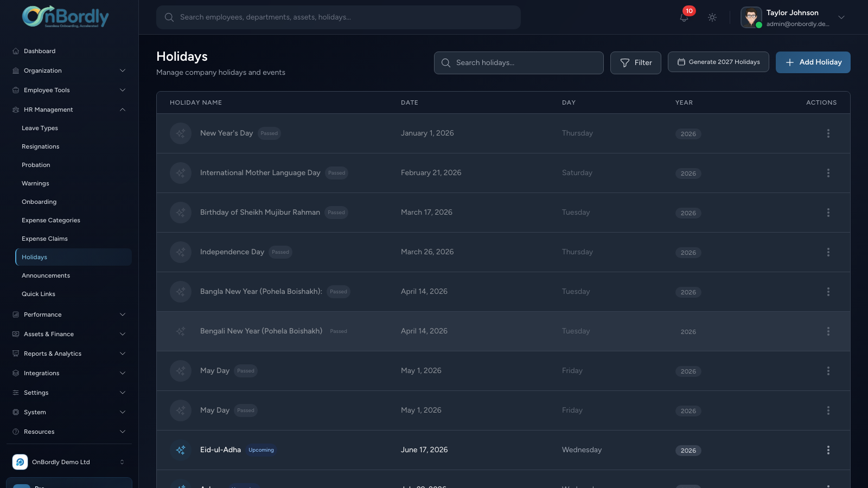Click the date June 17, 2026
Image resolution: width=868 pixels, height=488 pixels.
[x=424, y=450]
